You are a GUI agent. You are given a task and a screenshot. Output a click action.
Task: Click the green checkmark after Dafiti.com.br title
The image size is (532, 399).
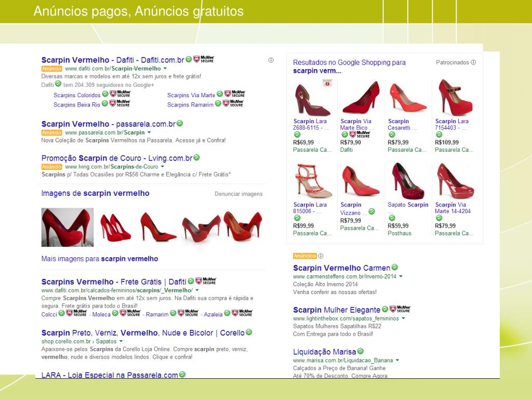click(189, 59)
